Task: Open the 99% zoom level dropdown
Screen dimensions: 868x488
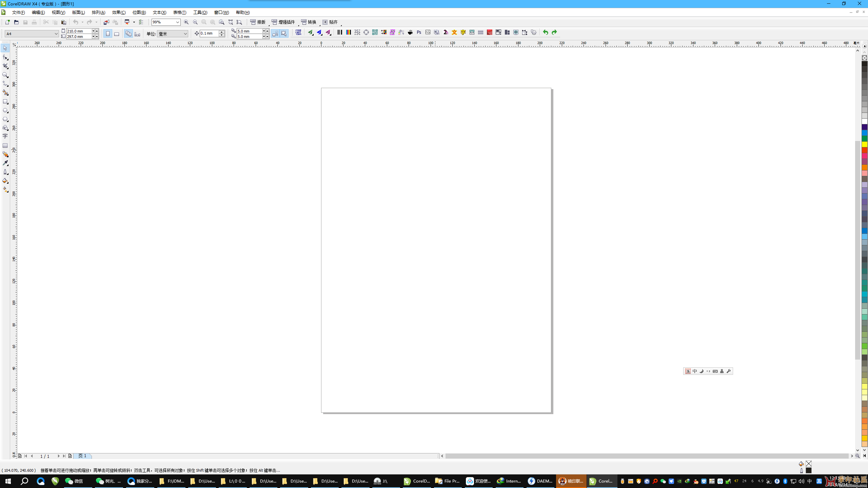Action: [x=177, y=22]
